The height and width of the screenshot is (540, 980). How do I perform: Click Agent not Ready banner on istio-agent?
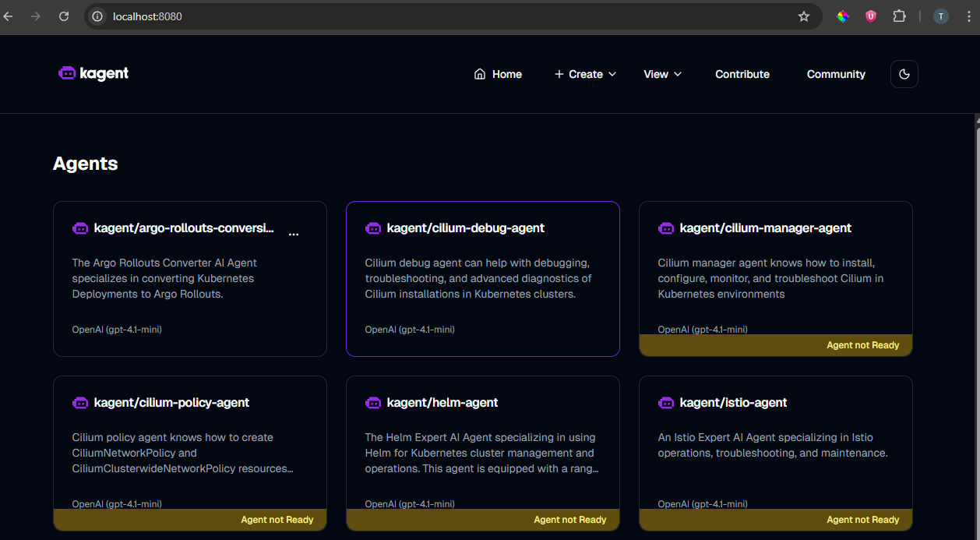(x=776, y=520)
